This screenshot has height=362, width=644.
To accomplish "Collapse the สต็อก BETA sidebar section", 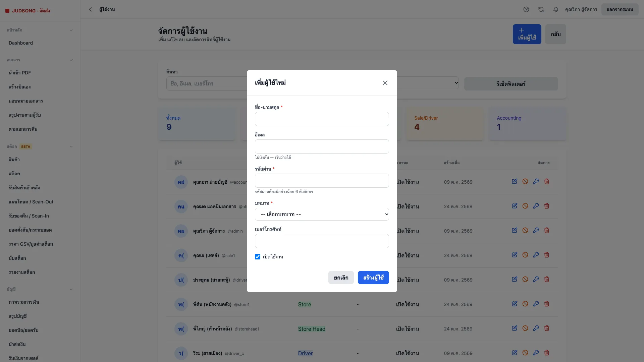I will click(71, 146).
